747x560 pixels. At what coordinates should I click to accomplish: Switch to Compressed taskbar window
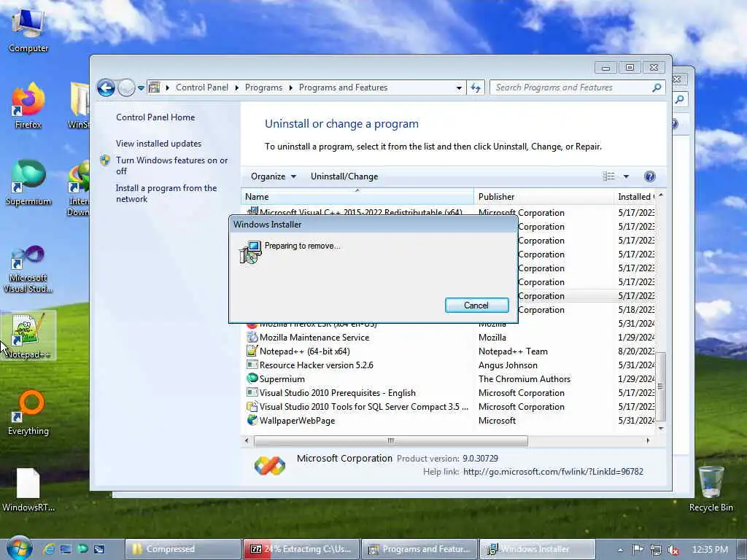point(183,549)
